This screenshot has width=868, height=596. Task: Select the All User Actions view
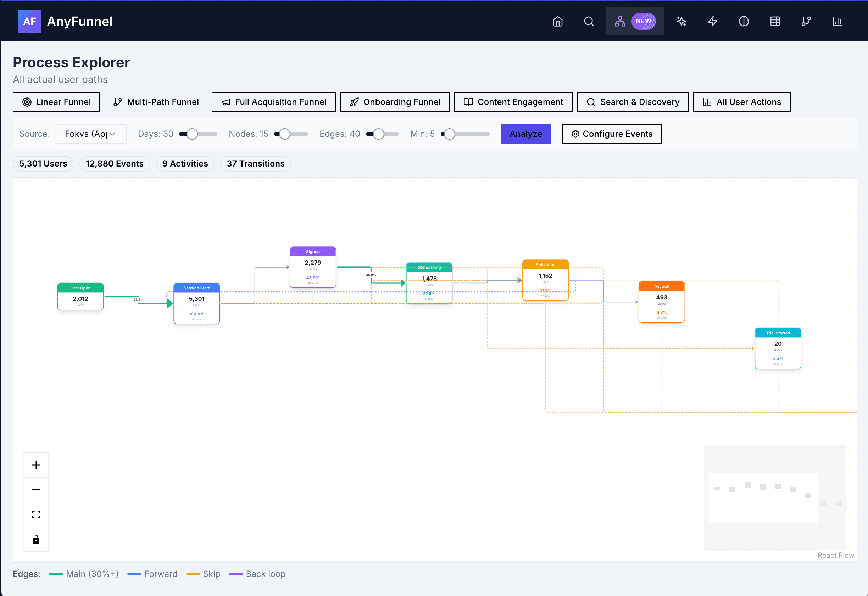742,102
